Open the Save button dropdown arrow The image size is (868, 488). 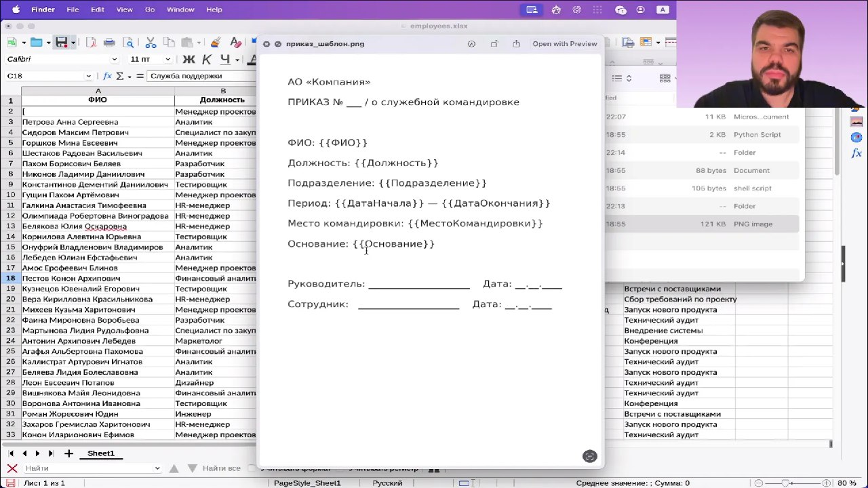[x=73, y=42]
